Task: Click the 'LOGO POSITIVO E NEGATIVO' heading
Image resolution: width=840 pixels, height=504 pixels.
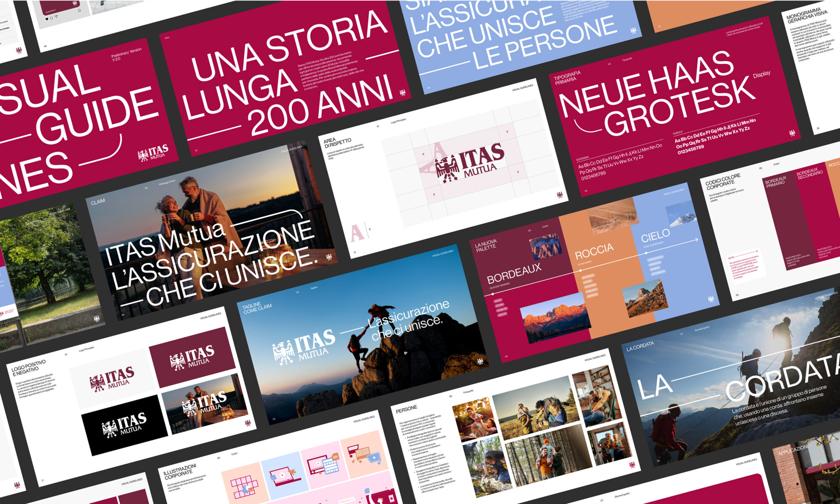Action: 28,368
